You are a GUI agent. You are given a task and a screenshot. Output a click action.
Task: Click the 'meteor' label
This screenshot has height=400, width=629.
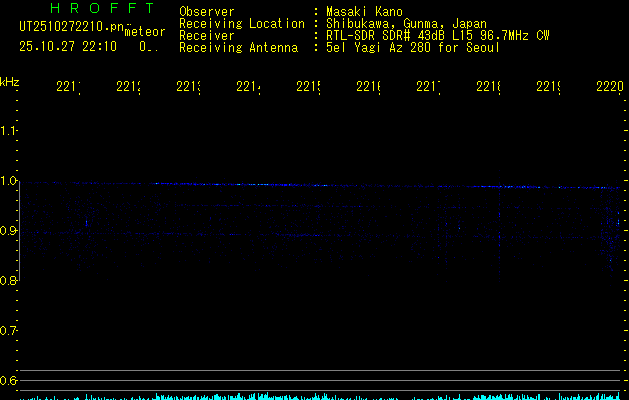pos(144,31)
